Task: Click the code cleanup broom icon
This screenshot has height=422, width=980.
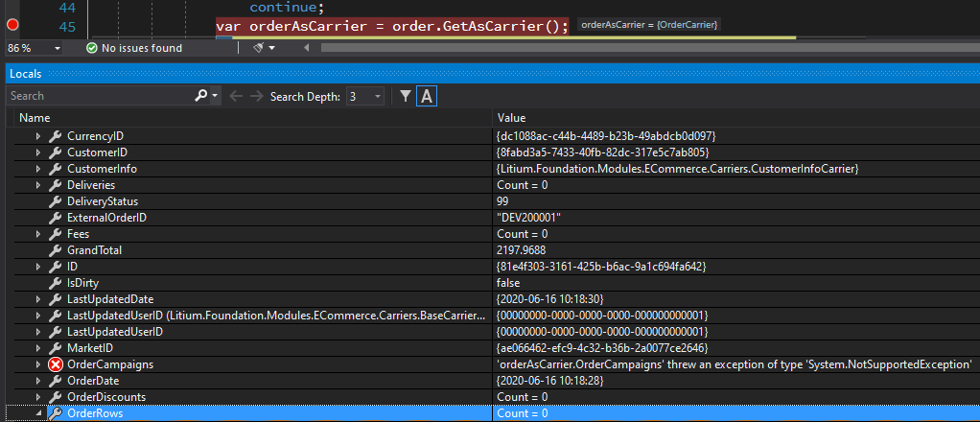Action: coord(259,48)
